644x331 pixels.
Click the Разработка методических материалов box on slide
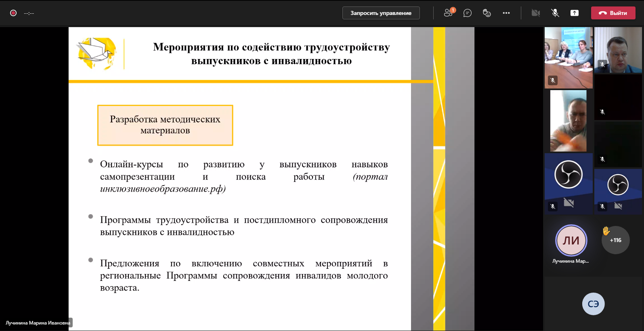[165, 125]
